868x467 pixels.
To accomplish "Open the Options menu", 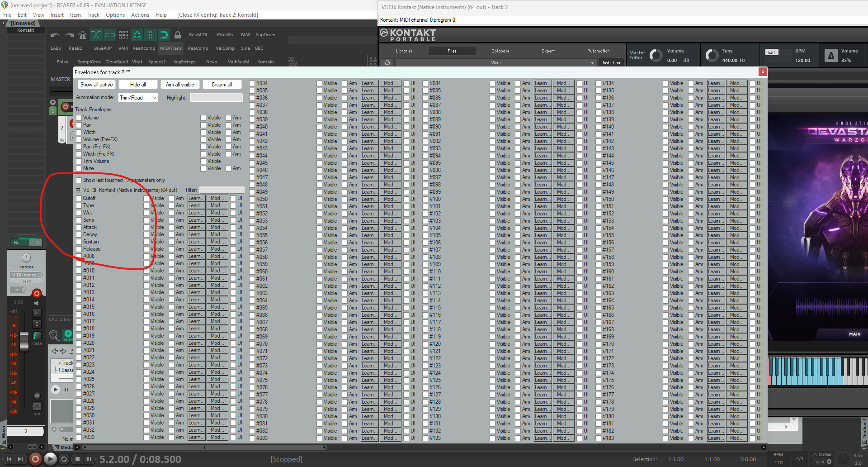I will click(x=115, y=15).
